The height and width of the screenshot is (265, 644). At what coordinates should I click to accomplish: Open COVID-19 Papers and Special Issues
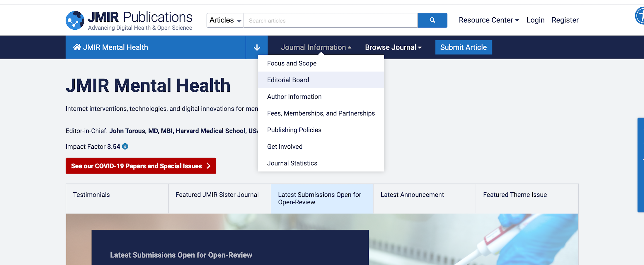[141, 166]
